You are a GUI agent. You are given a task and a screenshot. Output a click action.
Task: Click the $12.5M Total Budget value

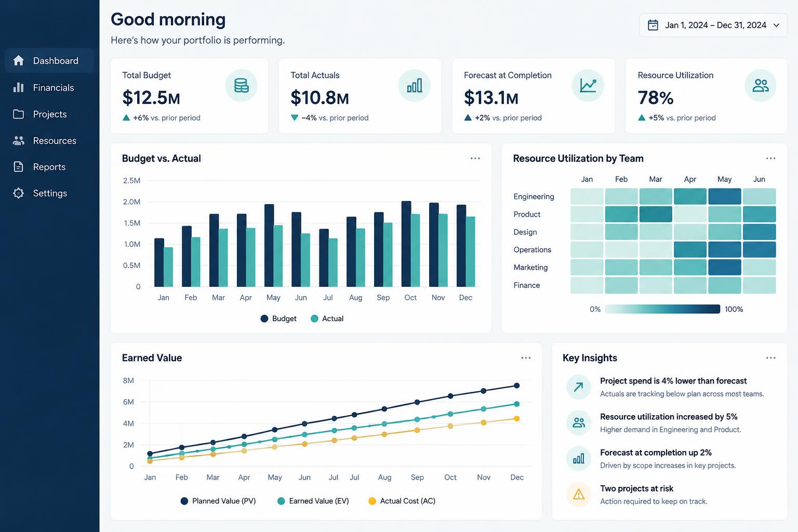[151, 98]
